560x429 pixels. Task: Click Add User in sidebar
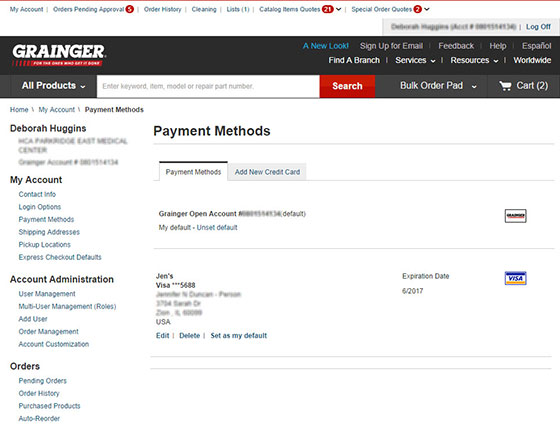click(x=33, y=319)
